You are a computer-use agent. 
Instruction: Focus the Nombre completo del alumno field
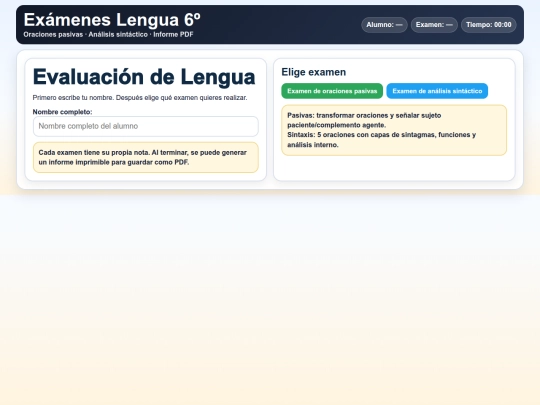click(x=146, y=126)
